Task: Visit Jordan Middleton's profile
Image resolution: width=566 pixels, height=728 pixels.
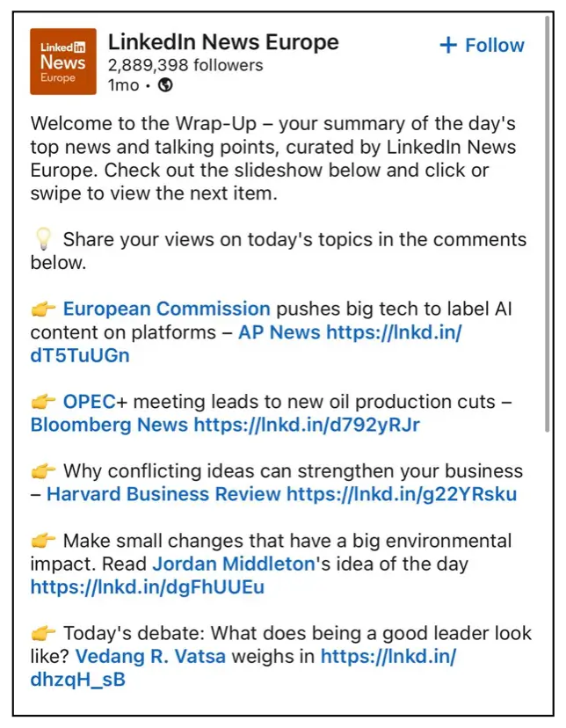Action: [232, 564]
